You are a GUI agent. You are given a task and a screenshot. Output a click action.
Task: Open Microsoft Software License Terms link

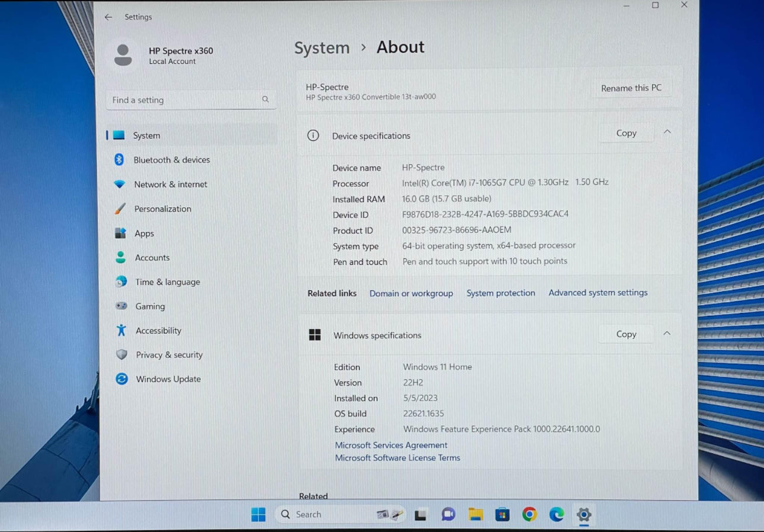397,457
